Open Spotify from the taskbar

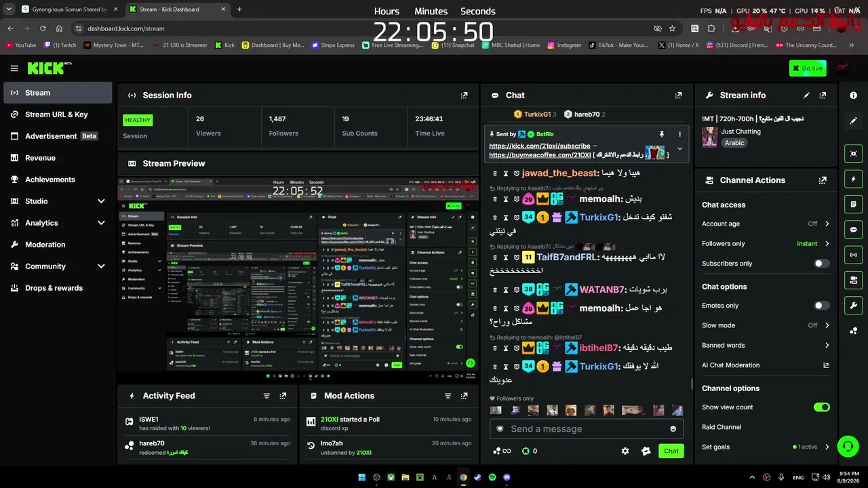coord(492,477)
